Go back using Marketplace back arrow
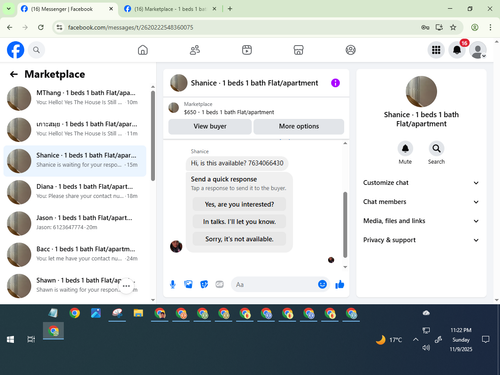The height and width of the screenshot is (375, 500). 14,74
